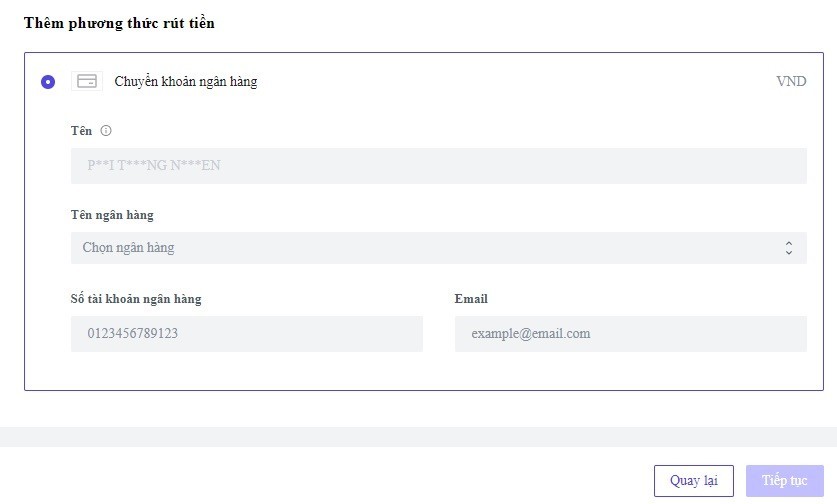The width and height of the screenshot is (837, 504).
Task: Click the info icon beside Tên
Action: coord(106,130)
